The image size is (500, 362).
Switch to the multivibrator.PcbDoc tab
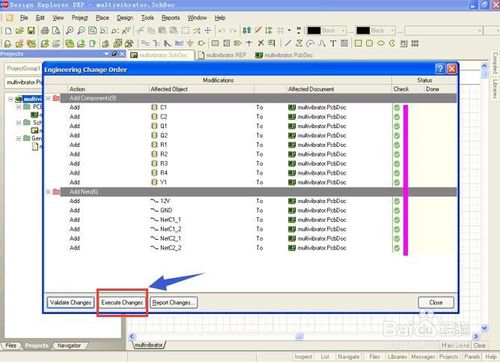pos(284,55)
